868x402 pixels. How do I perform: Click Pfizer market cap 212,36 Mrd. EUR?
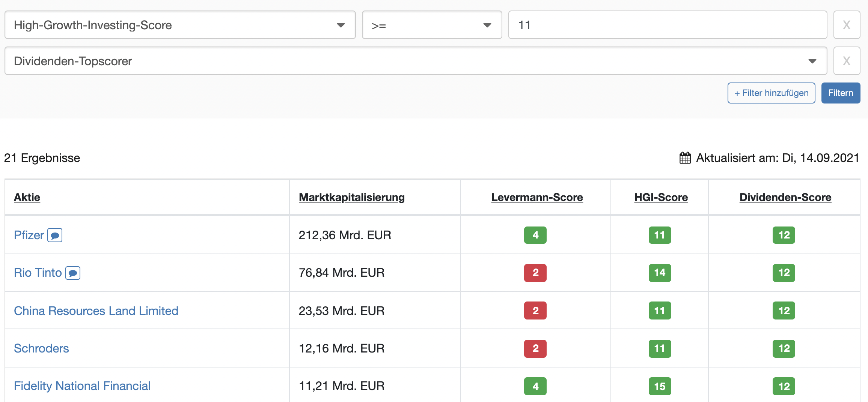point(345,235)
